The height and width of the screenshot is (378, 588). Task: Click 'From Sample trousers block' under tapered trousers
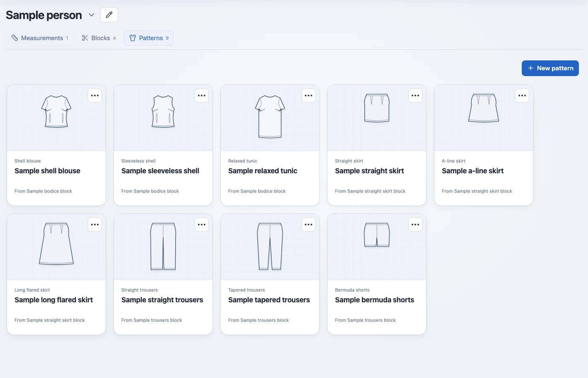pyautogui.click(x=258, y=320)
